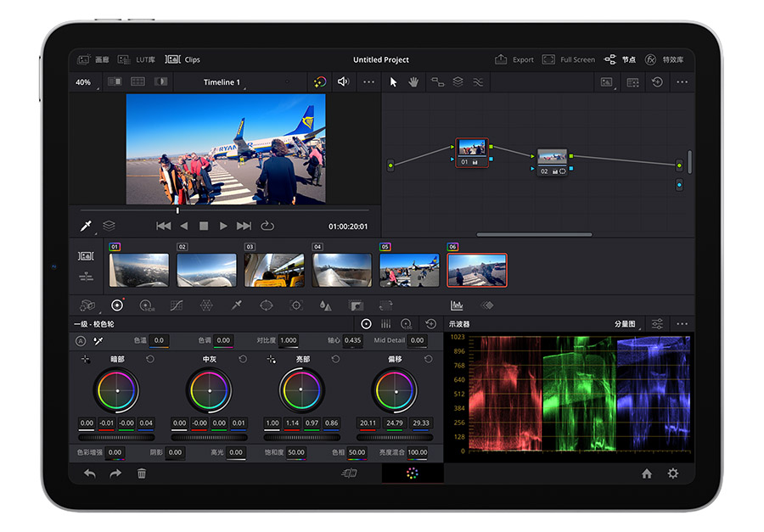Viewport: 764px width, 532px height.
Task: Open the HDR color wheels palette
Action: coord(147,305)
